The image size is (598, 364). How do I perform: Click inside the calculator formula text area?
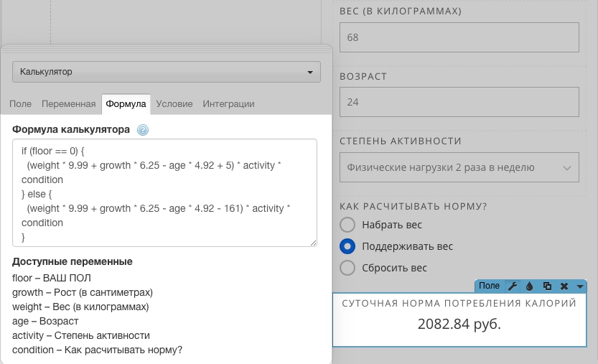164,192
